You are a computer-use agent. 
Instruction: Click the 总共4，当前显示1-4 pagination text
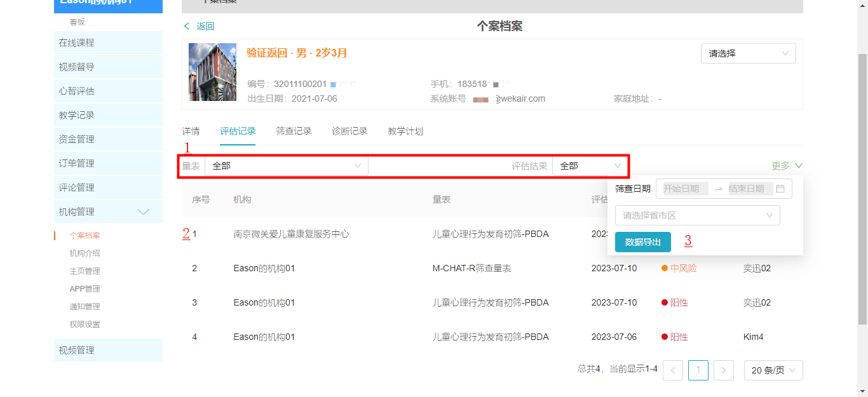tap(618, 368)
